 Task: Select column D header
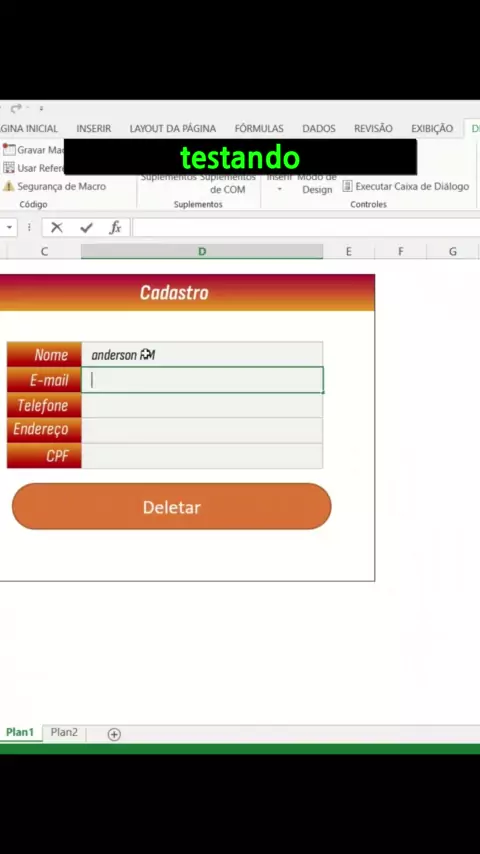coord(202,251)
